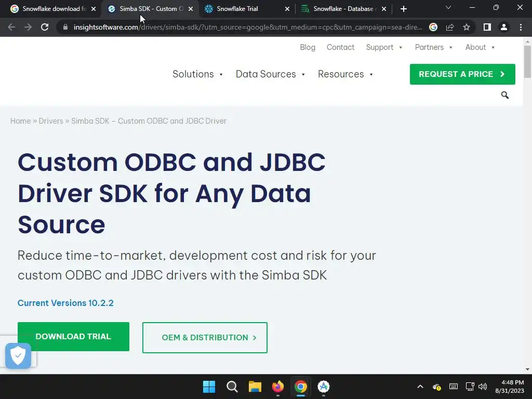Screen dimensions: 532x399
Task: Click the scrollbar down arrow
Action: [x=527, y=369]
